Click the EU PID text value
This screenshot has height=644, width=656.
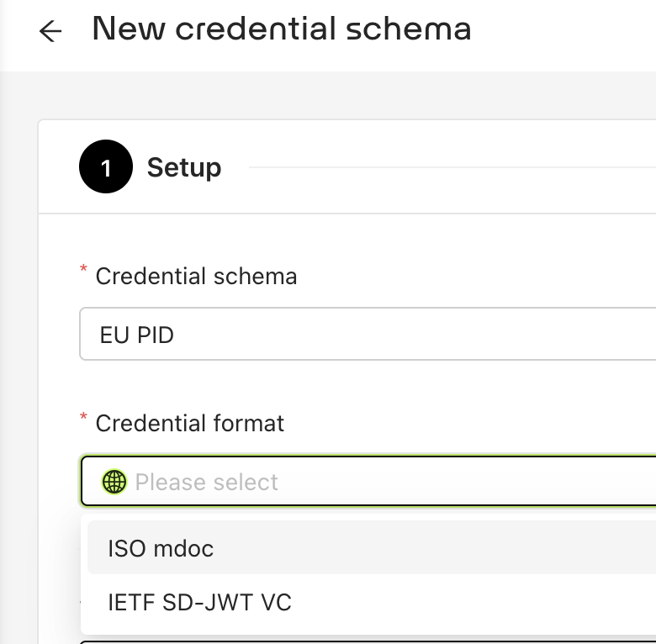point(136,335)
